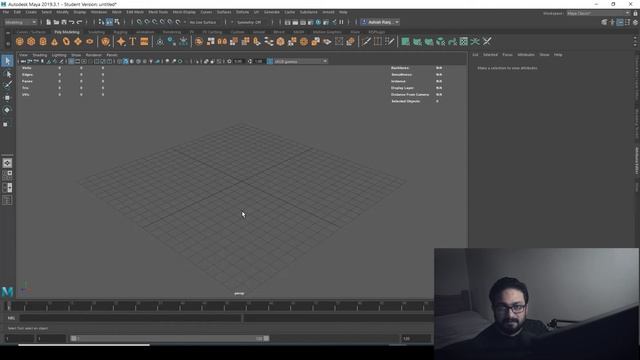Click the Maya M logo icon
The width and height of the screenshot is (640, 360).
(x=7, y=291)
